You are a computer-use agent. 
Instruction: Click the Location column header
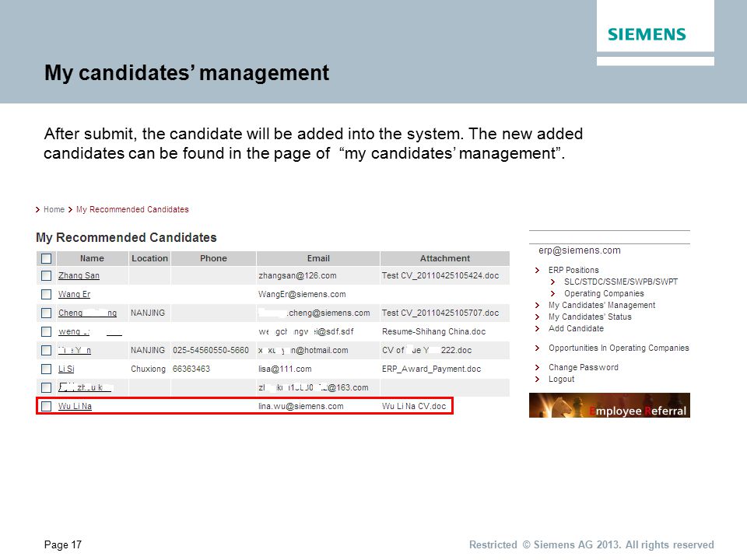pos(149,258)
